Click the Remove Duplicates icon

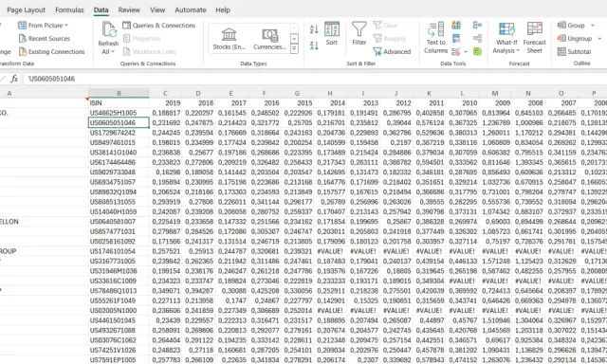click(x=456, y=38)
